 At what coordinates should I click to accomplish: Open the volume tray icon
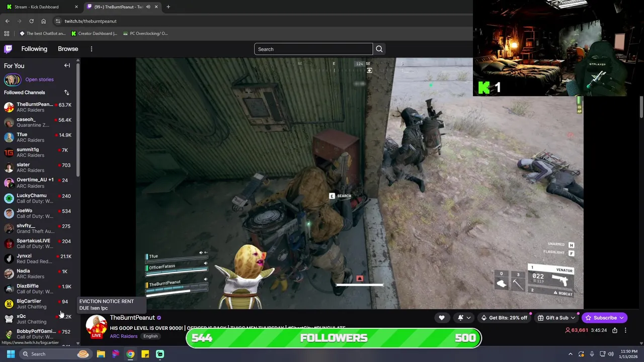click(x=611, y=354)
